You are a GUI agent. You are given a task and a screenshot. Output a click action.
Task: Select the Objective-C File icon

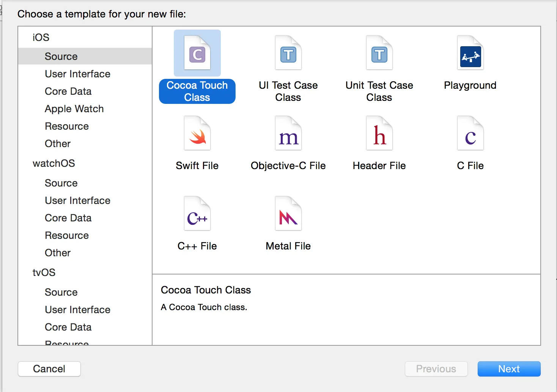[288, 133]
